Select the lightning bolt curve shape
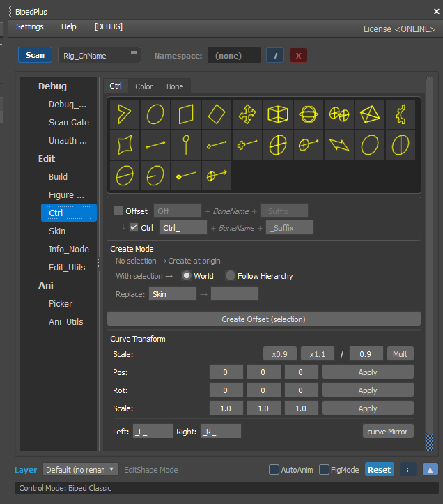This screenshot has height=504, width=443. [339, 145]
